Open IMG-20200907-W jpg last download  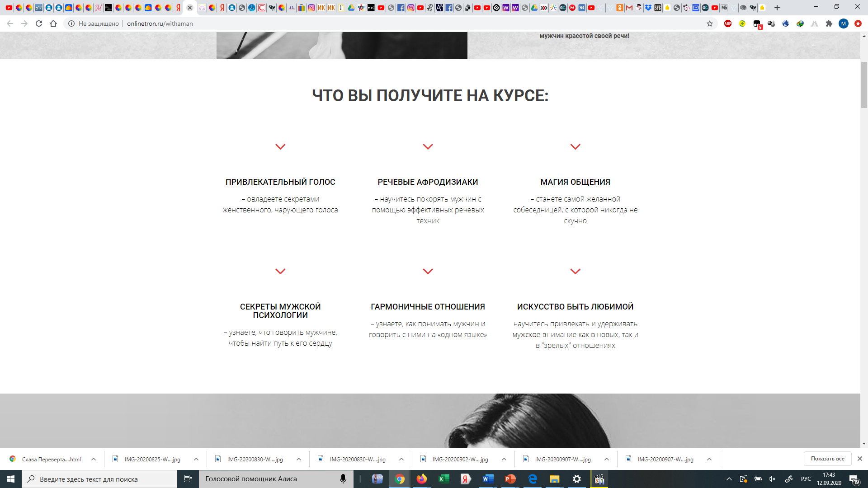click(x=665, y=459)
